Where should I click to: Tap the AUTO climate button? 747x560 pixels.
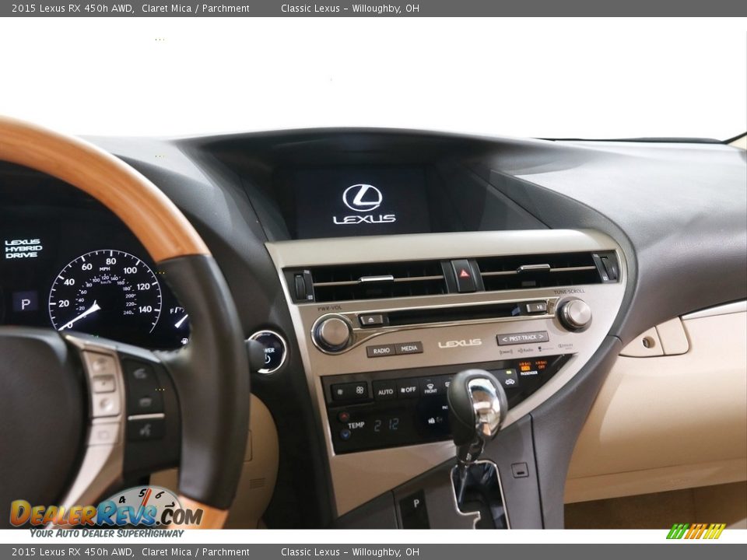(x=385, y=391)
